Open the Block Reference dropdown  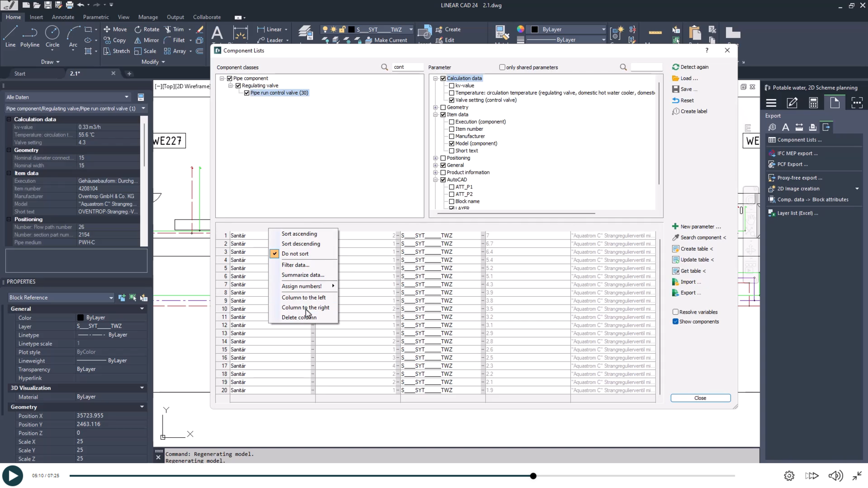pos(111,298)
